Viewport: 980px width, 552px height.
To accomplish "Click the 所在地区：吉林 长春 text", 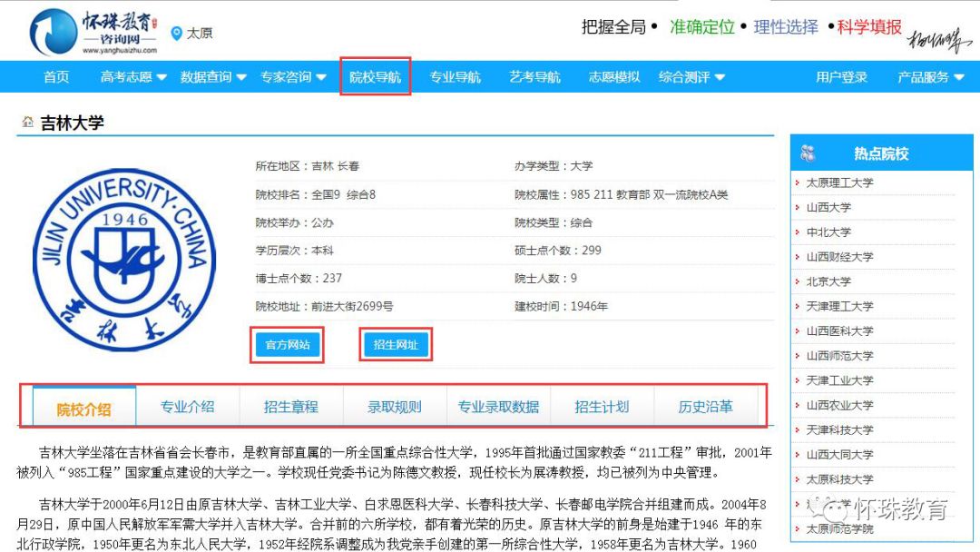I will (x=308, y=166).
